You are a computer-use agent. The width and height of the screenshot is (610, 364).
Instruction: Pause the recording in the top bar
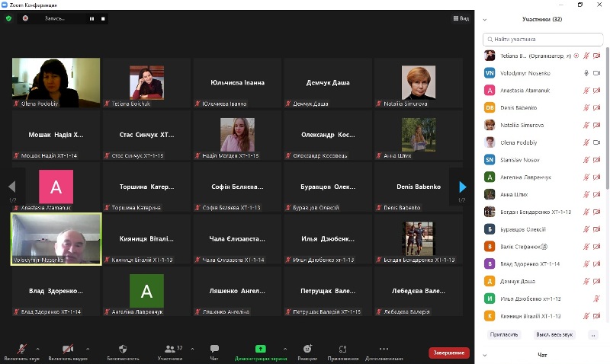pyautogui.click(x=92, y=18)
